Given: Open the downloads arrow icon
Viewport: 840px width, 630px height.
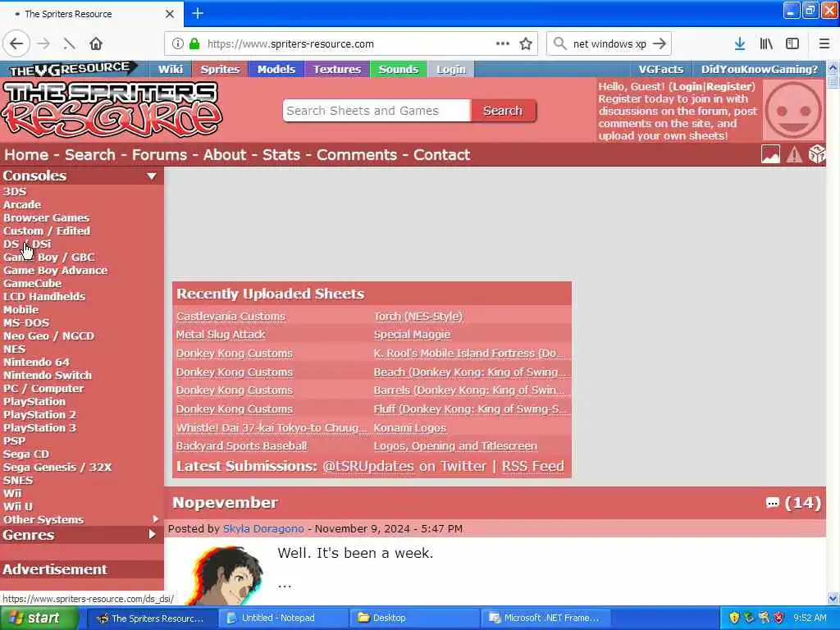Looking at the screenshot, I should [x=740, y=44].
